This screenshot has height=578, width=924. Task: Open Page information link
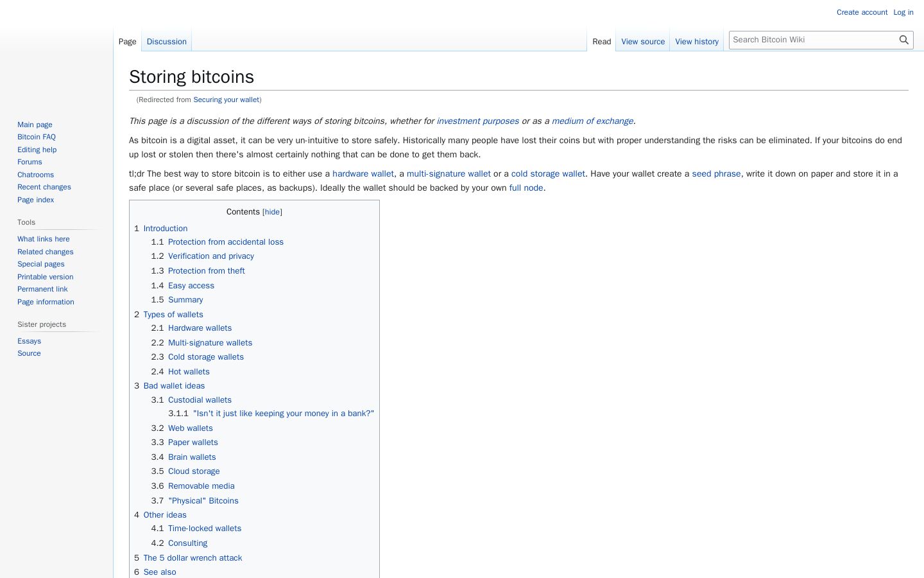[x=46, y=302]
